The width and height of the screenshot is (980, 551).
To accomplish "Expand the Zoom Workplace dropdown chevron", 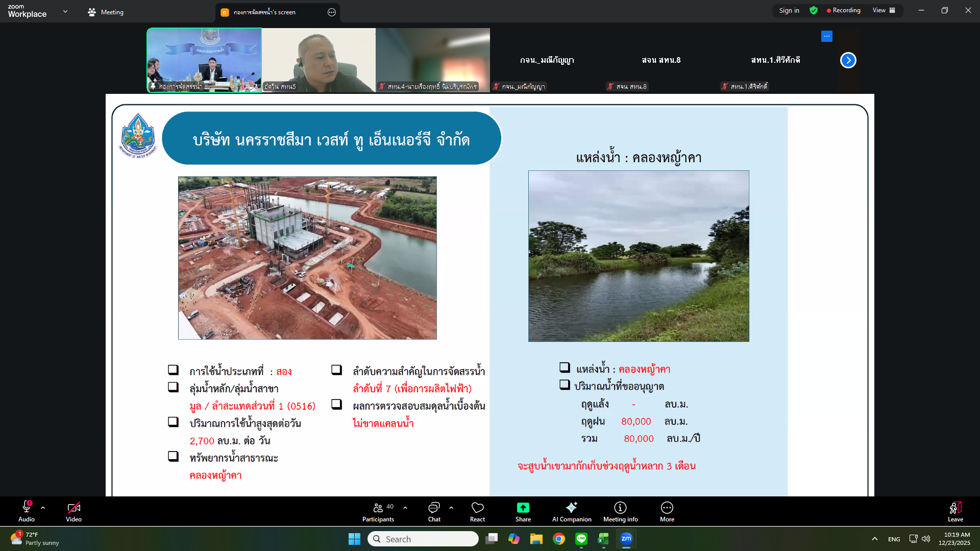I will (x=65, y=11).
